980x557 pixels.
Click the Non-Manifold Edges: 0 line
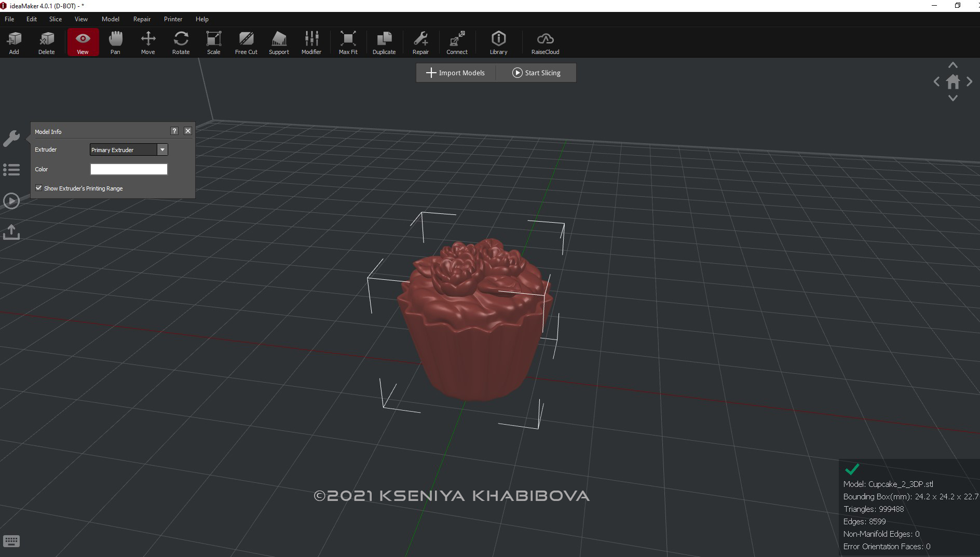tap(881, 534)
